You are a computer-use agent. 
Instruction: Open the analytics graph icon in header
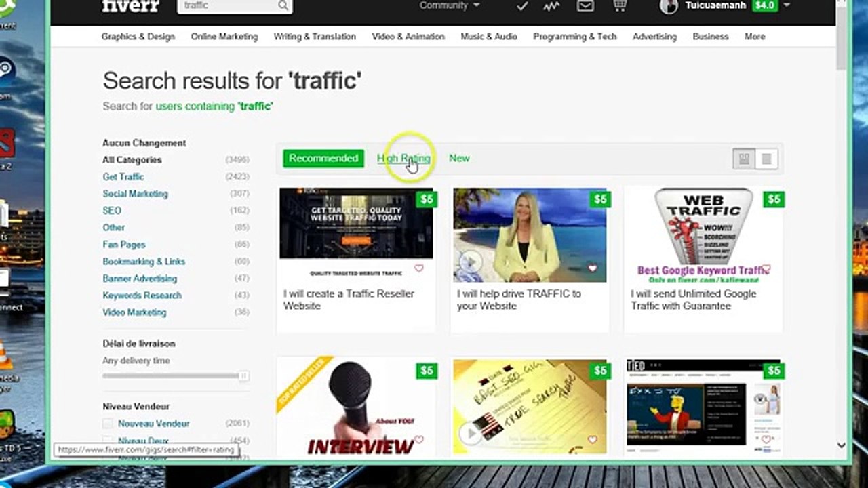[551, 6]
